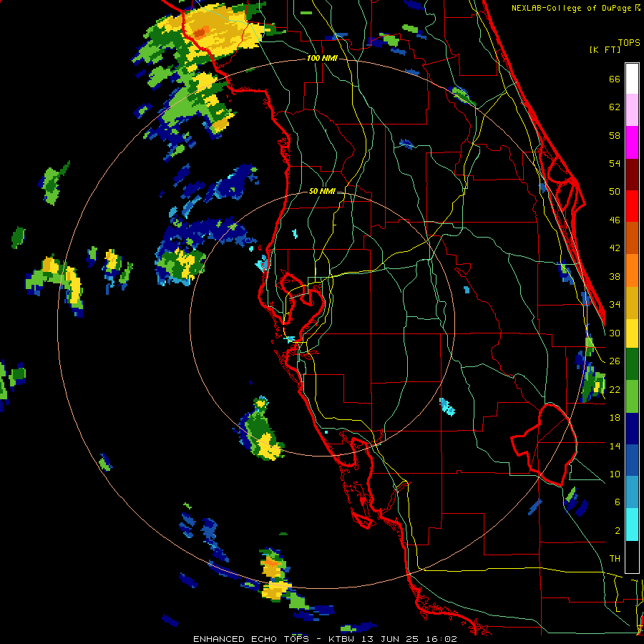Screen dimensions: 644x644
Task: Click the '30' legend value
Action: 615,333
